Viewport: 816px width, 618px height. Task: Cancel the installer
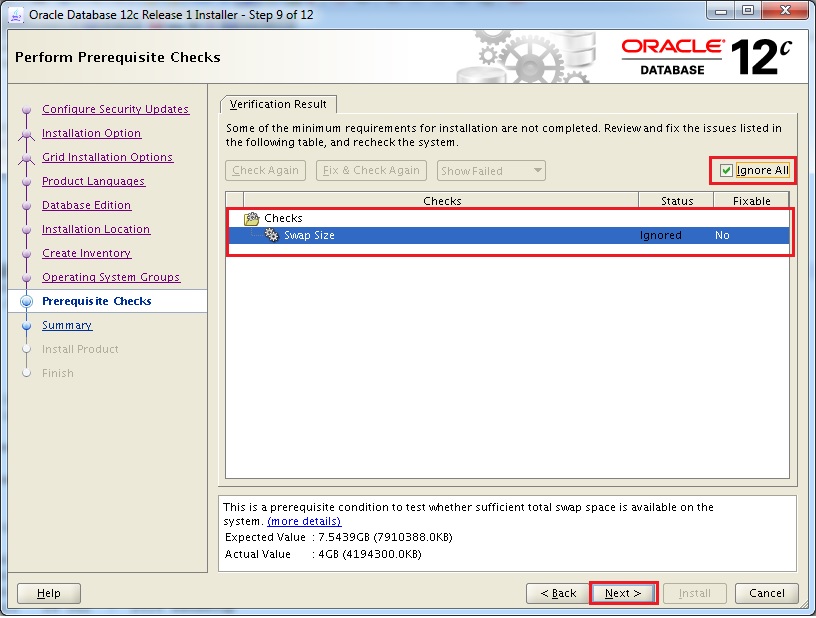(767, 593)
